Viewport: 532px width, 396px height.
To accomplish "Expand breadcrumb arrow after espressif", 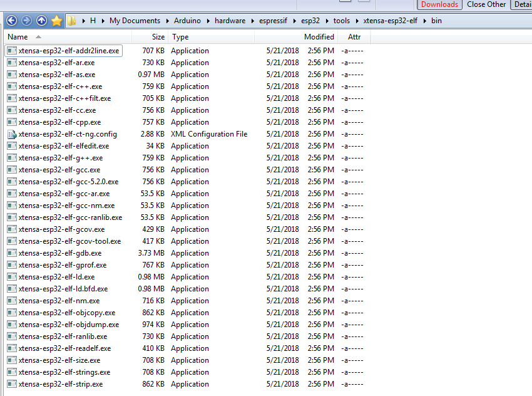I will (x=295, y=21).
